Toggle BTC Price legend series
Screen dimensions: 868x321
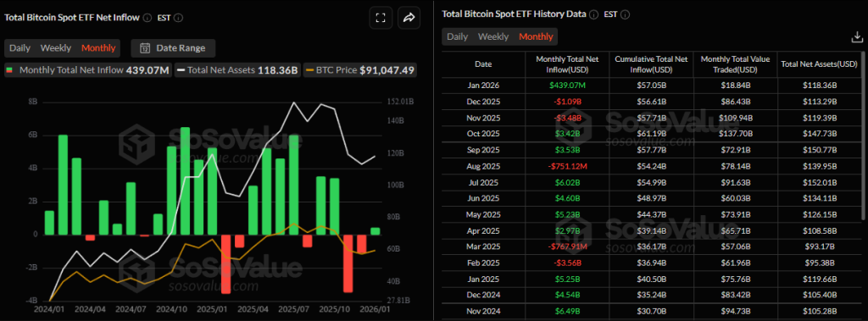tap(359, 70)
